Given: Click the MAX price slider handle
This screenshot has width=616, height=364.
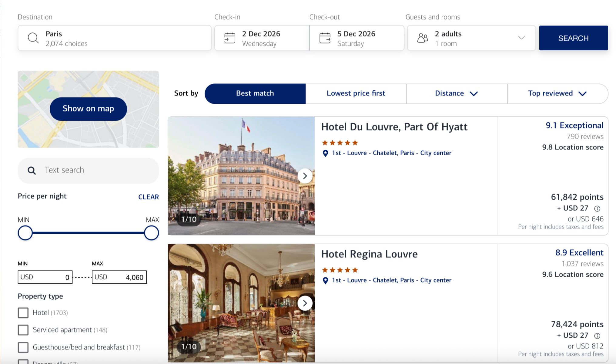Looking at the screenshot, I should (x=152, y=233).
